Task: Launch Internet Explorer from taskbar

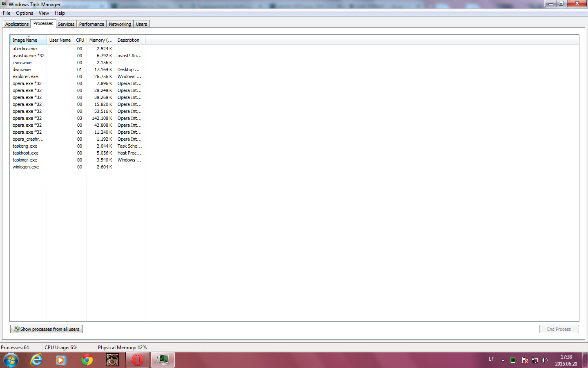Action: [x=36, y=360]
